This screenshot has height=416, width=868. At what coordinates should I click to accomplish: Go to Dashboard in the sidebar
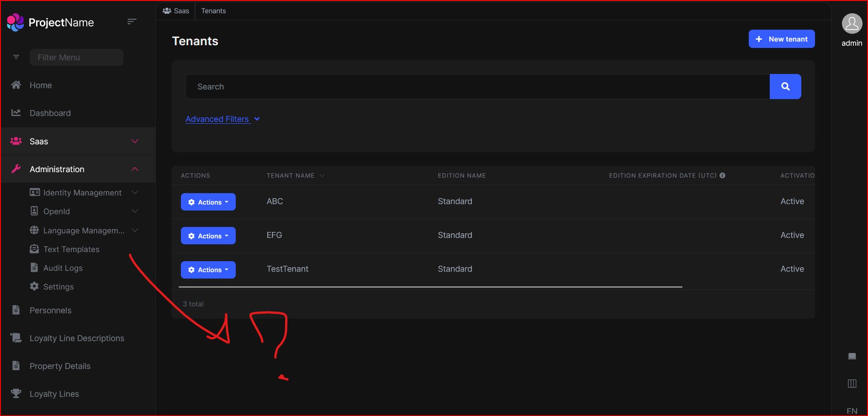pyautogui.click(x=50, y=113)
